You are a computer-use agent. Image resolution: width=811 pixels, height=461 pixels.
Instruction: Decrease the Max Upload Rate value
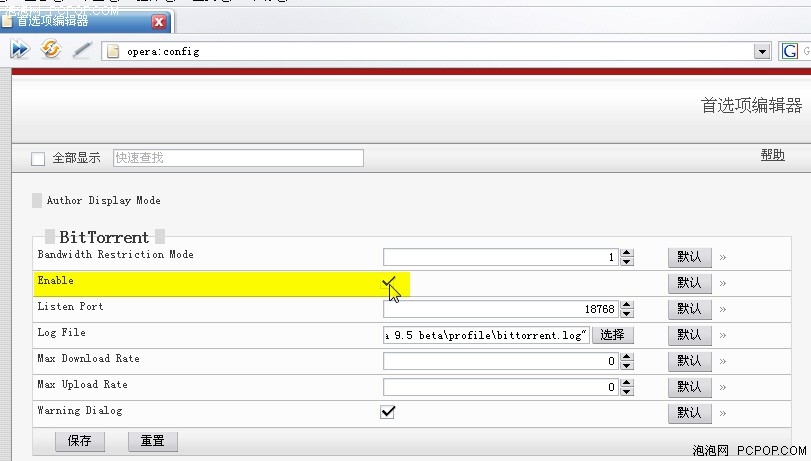coord(627,391)
